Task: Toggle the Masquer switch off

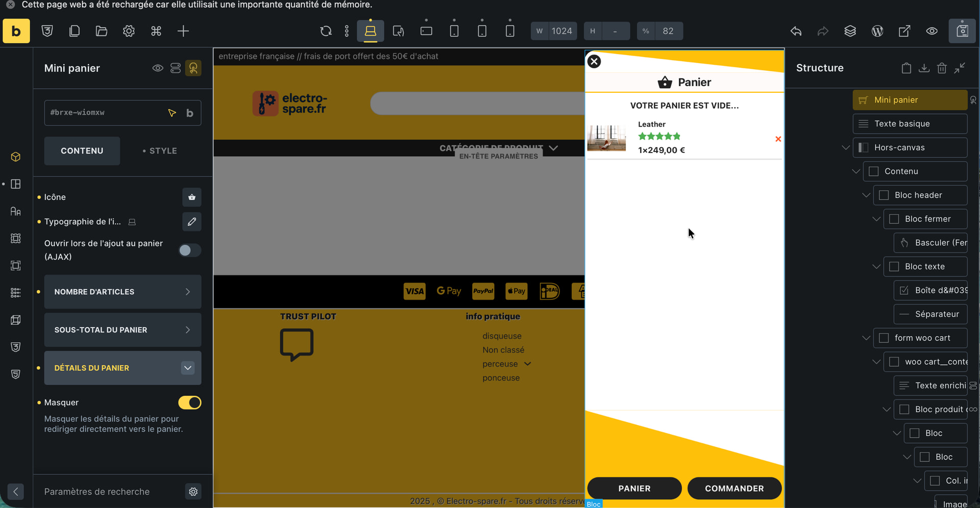Action: click(189, 403)
